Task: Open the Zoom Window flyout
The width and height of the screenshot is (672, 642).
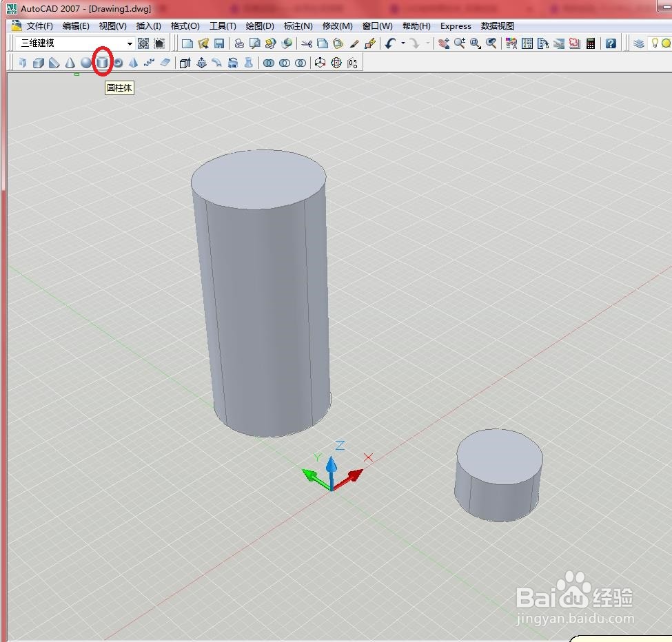Action: coord(476,43)
